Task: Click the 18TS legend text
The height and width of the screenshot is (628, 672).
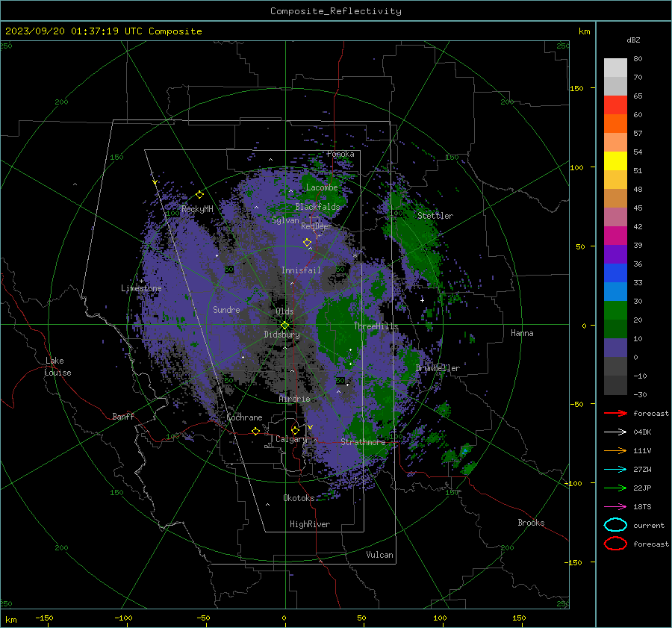Action: (x=642, y=507)
